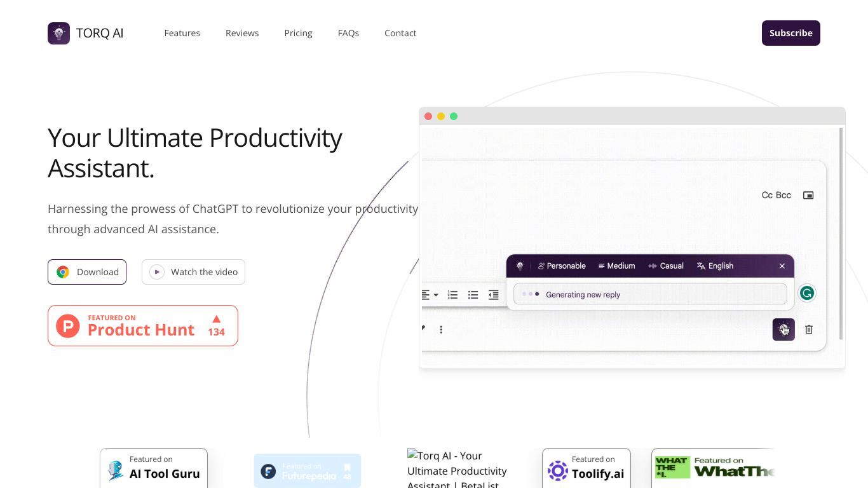This screenshot has height=488, width=868.
Task: Click the trash discard draft icon
Action: tap(809, 329)
